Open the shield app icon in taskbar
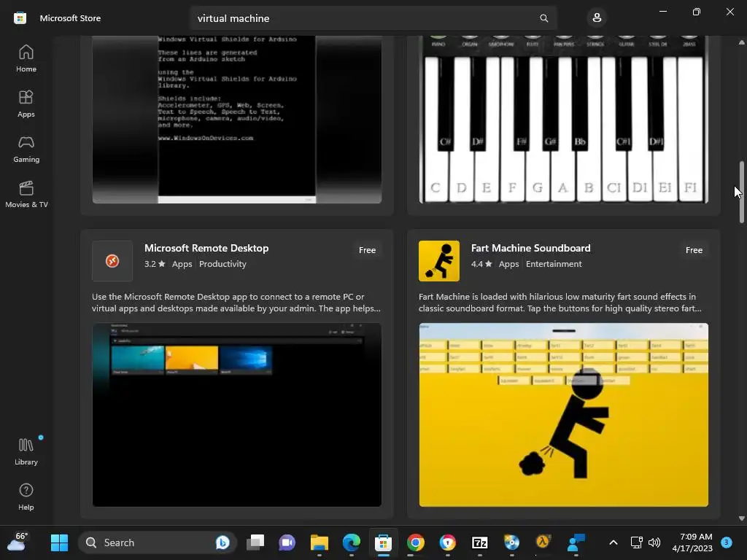 click(447, 542)
